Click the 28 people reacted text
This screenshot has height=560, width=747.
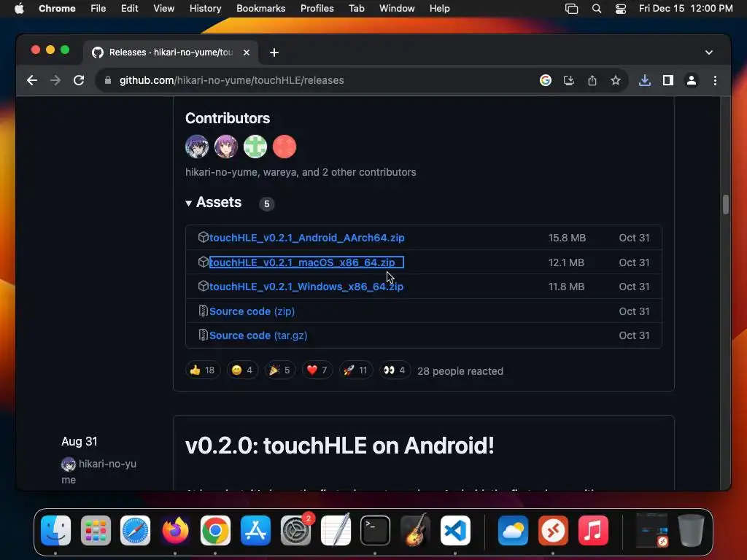pos(460,371)
